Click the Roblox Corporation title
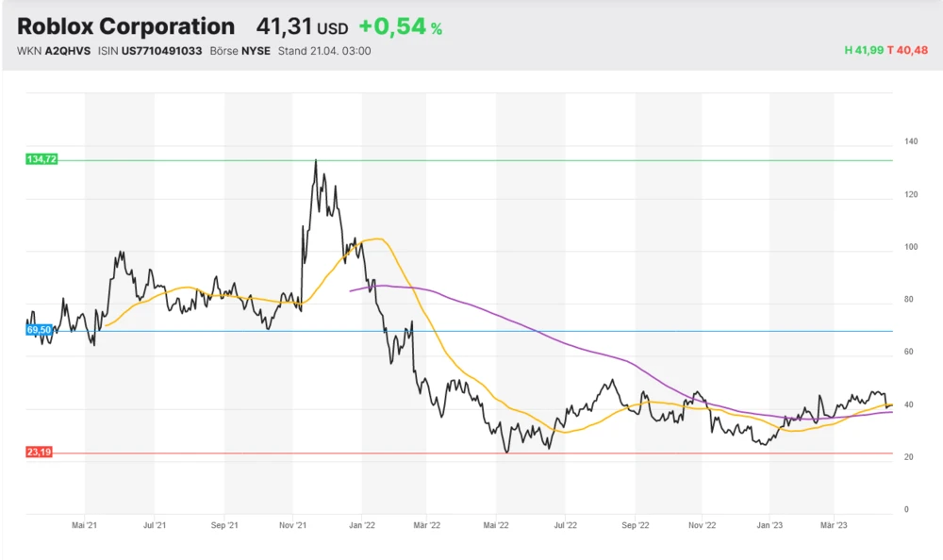Image resolution: width=943 pixels, height=560 pixels. pos(126,27)
